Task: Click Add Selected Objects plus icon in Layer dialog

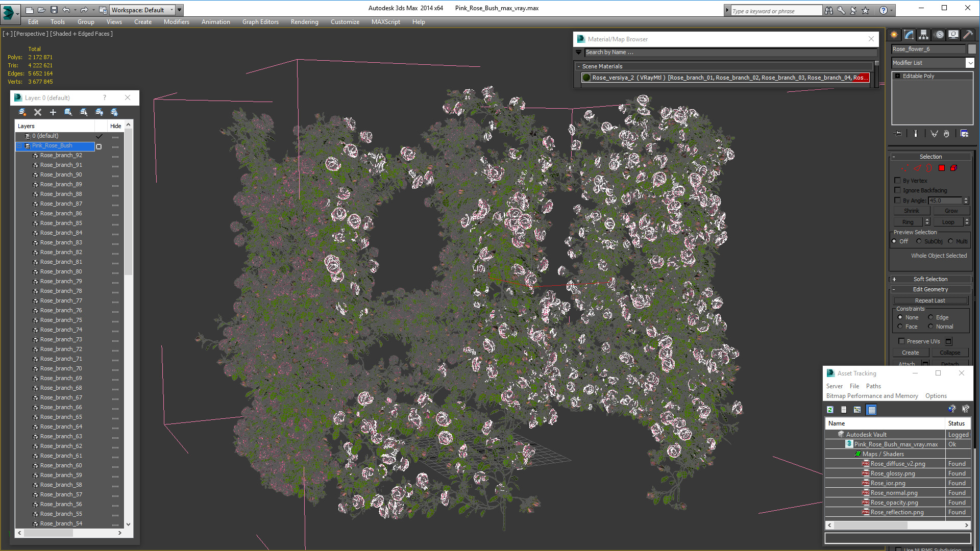Action: 53,112
